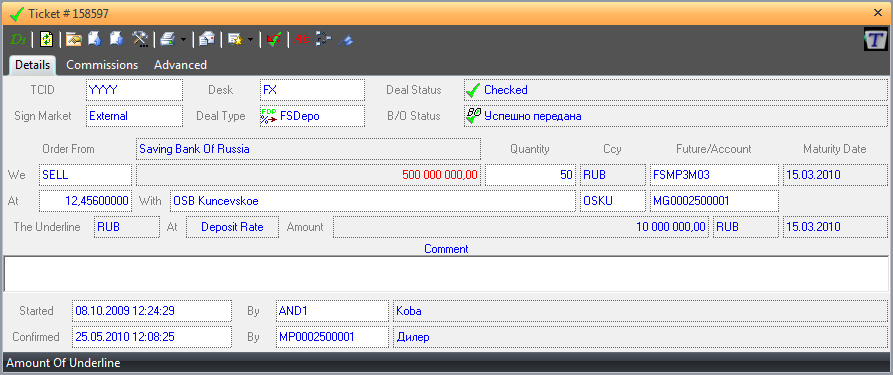Click the printer icon
The width and height of the screenshot is (893, 375).
(167, 39)
